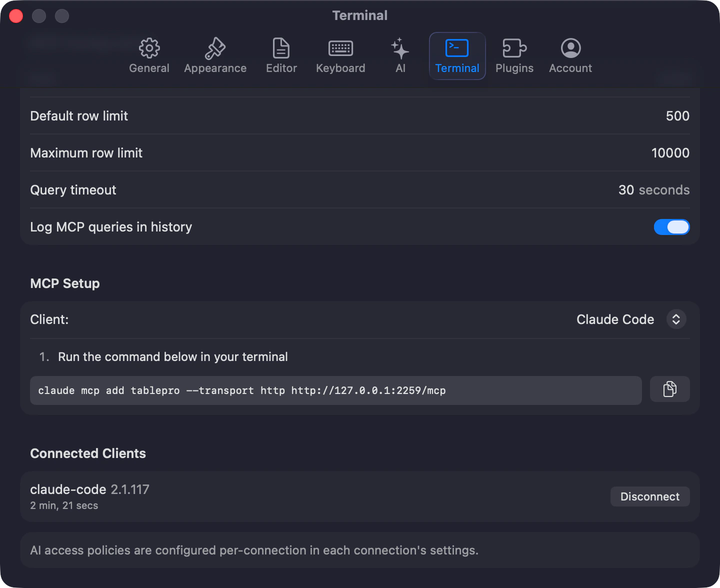Open the Editor document icon

pos(281,48)
